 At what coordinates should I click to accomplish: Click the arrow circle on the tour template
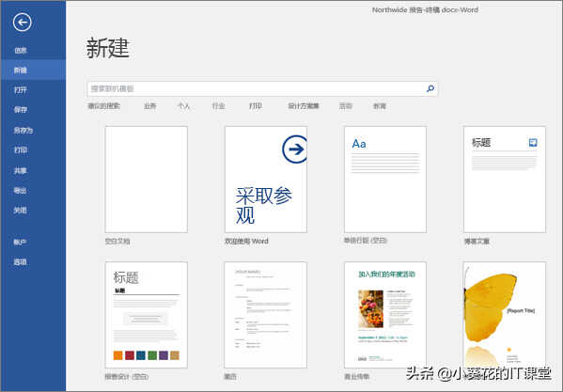click(x=295, y=149)
